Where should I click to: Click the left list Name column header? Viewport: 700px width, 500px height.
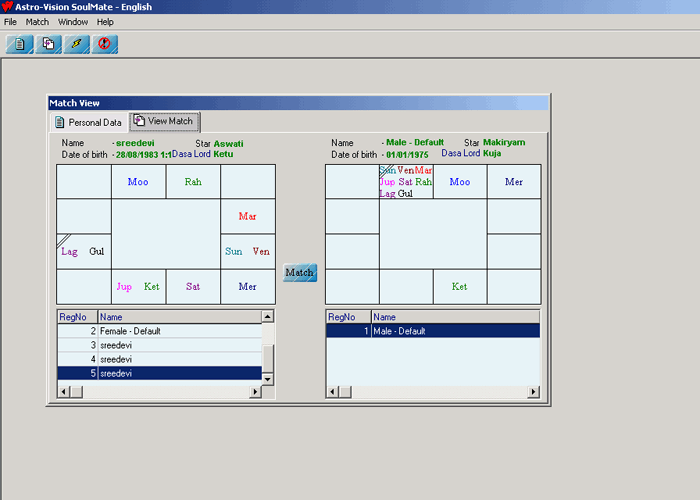[179, 317]
